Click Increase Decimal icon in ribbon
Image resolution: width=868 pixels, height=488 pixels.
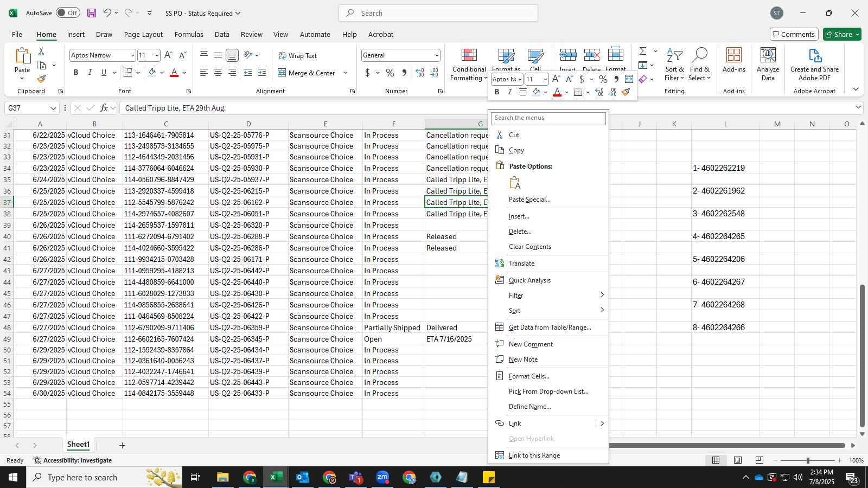419,73
